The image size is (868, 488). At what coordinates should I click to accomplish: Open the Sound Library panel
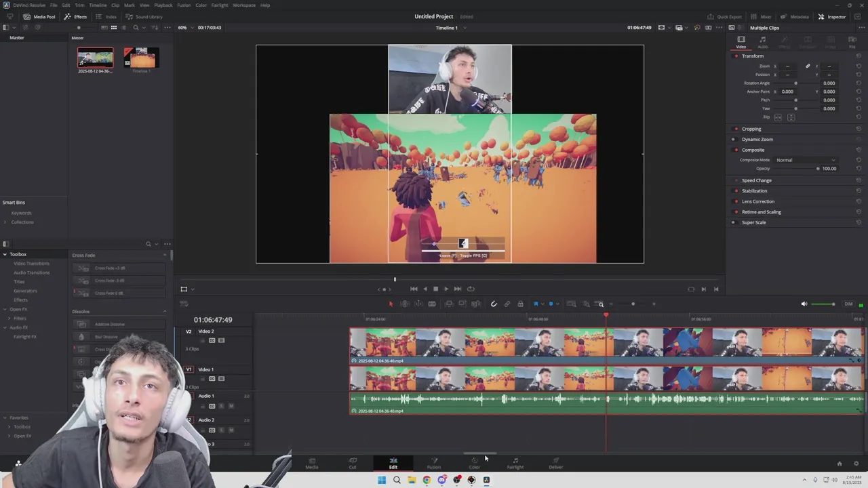[x=144, y=16]
